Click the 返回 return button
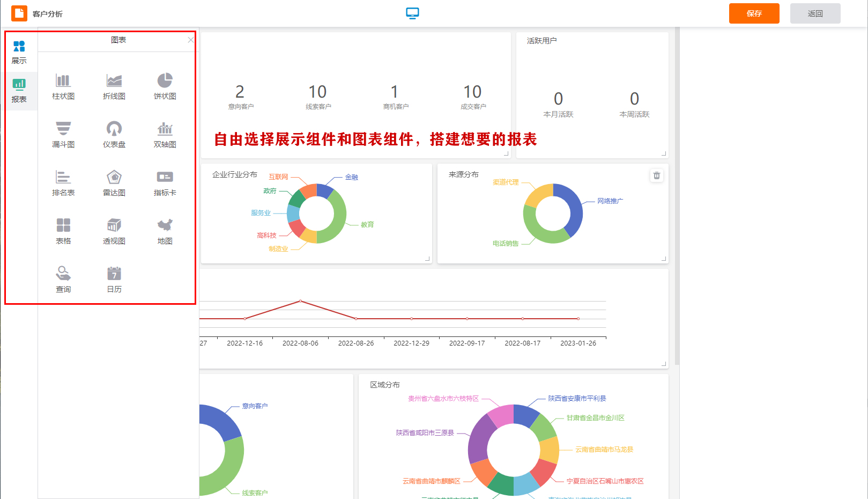 click(x=815, y=13)
